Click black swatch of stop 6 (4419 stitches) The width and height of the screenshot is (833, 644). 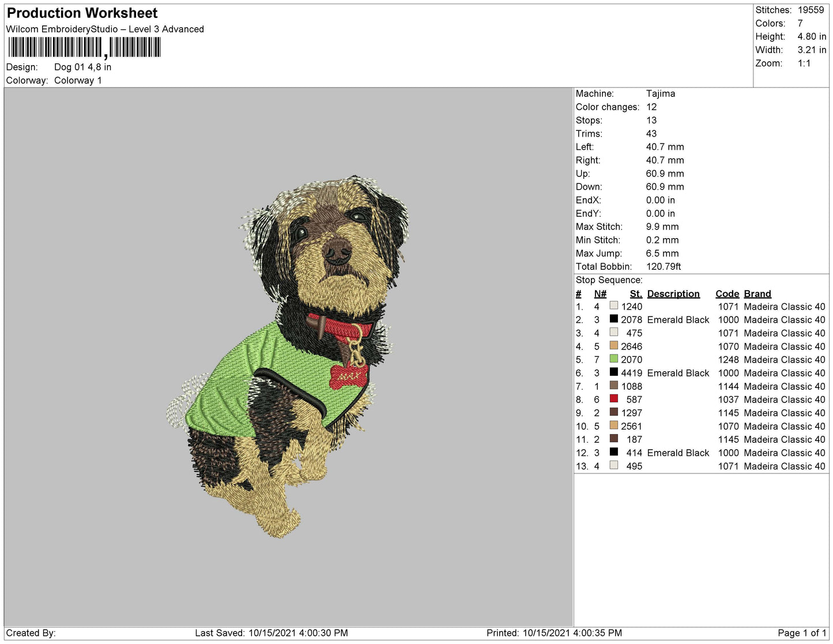click(614, 372)
